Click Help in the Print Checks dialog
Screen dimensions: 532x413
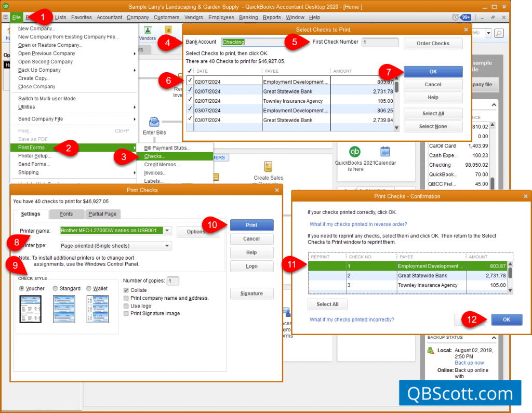pos(252,252)
